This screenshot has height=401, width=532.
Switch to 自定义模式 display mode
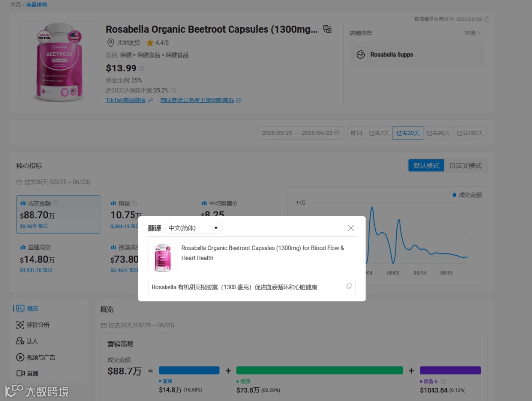[x=465, y=166]
